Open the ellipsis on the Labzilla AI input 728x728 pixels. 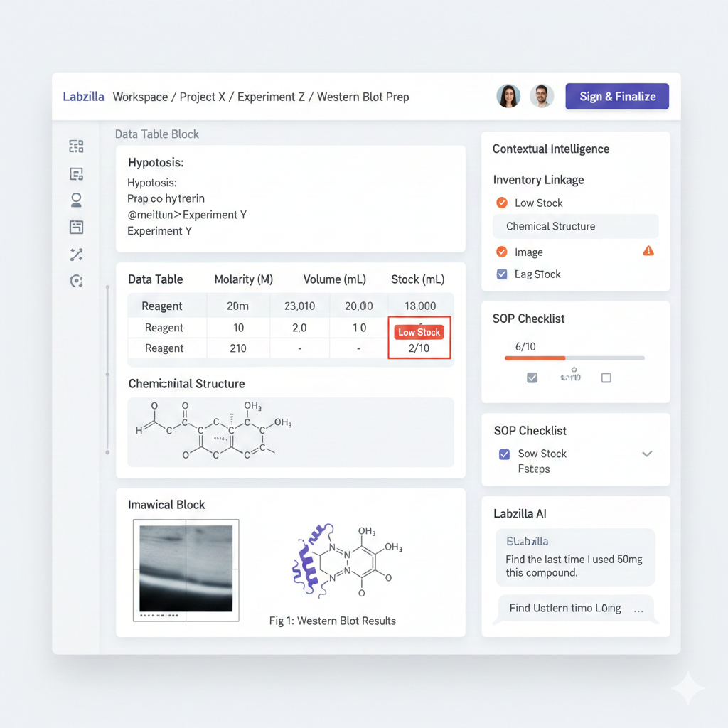pyautogui.click(x=638, y=609)
